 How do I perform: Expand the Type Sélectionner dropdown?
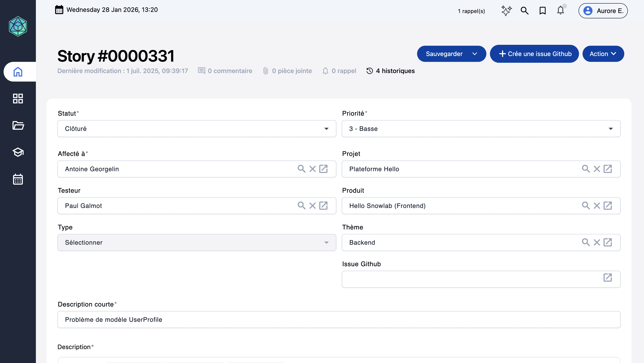[196, 242]
